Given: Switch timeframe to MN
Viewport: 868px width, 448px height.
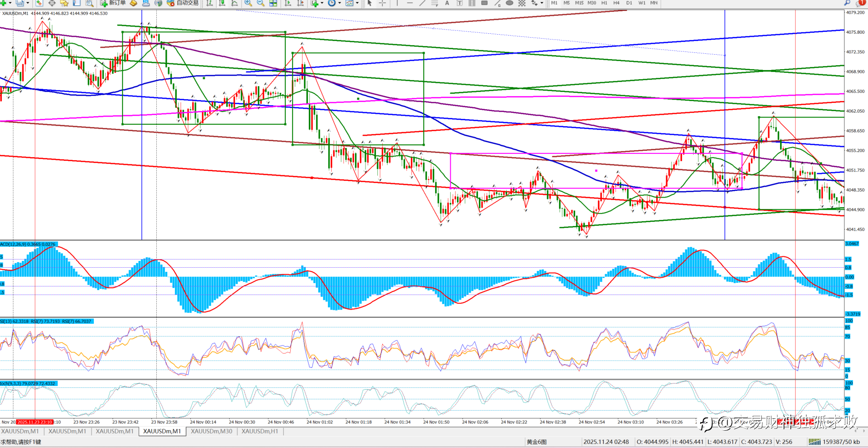Looking at the screenshot, I should 654,3.
